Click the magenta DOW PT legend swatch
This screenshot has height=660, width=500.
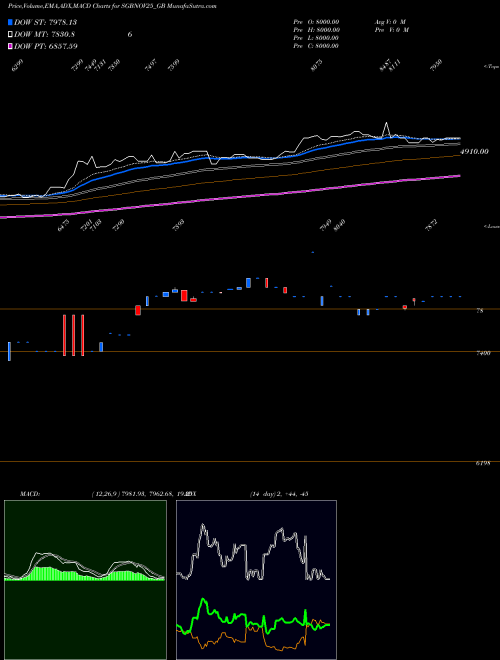pyautogui.click(x=10, y=46)
